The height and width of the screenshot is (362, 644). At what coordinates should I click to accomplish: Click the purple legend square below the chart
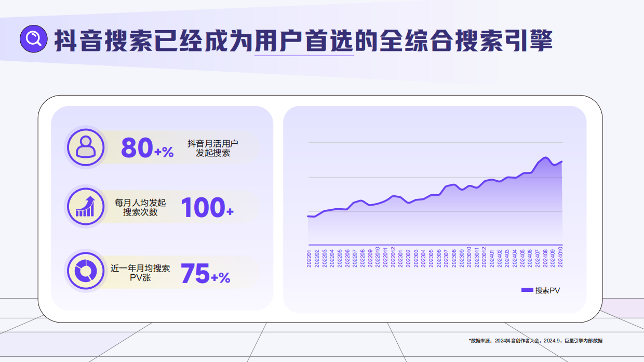click(x=527, y=290)
